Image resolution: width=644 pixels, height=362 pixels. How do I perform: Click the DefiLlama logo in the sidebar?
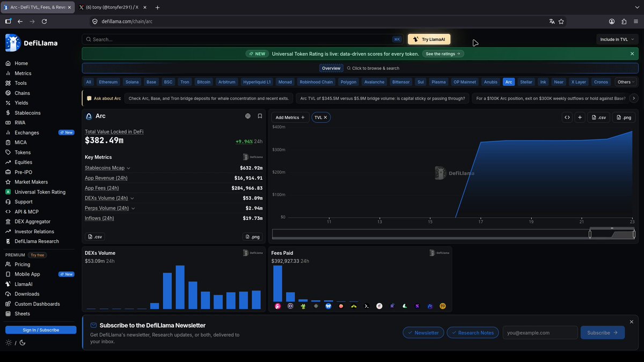(x=31, y=43)
